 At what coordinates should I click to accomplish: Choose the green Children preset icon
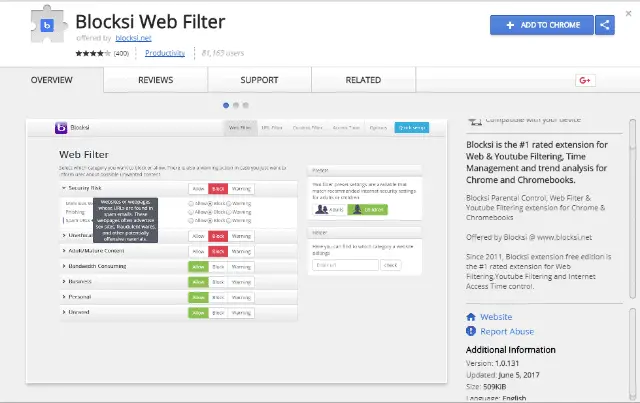pos(367,209)
